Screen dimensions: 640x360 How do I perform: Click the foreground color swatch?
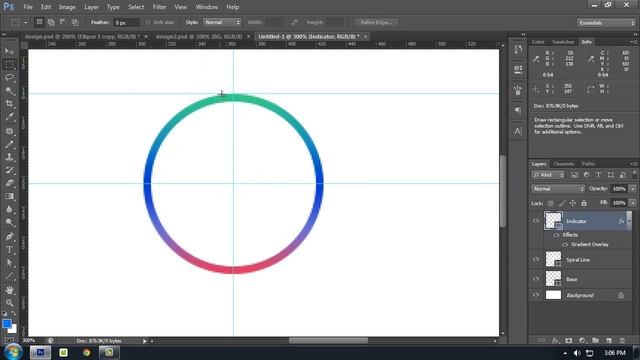[x=7, y=324]
